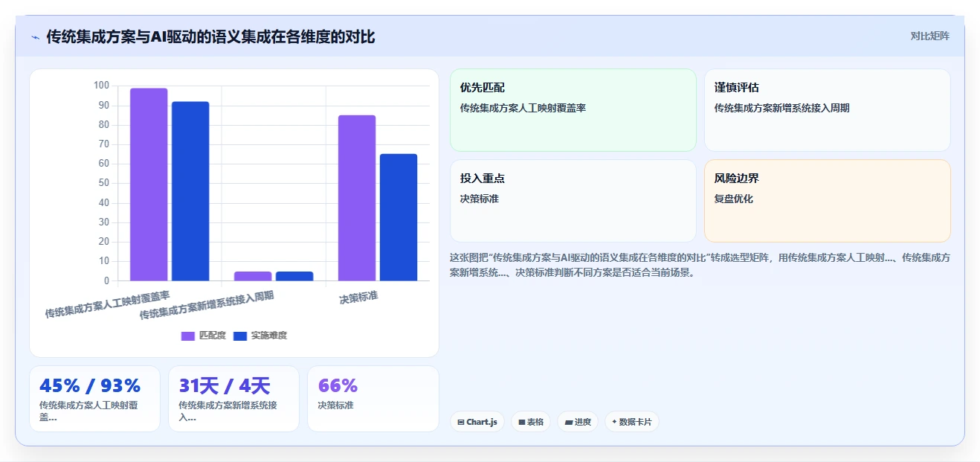The image size is (980, 462).
Task: Select the 进度 tag
Action: (x=578, y=422)
